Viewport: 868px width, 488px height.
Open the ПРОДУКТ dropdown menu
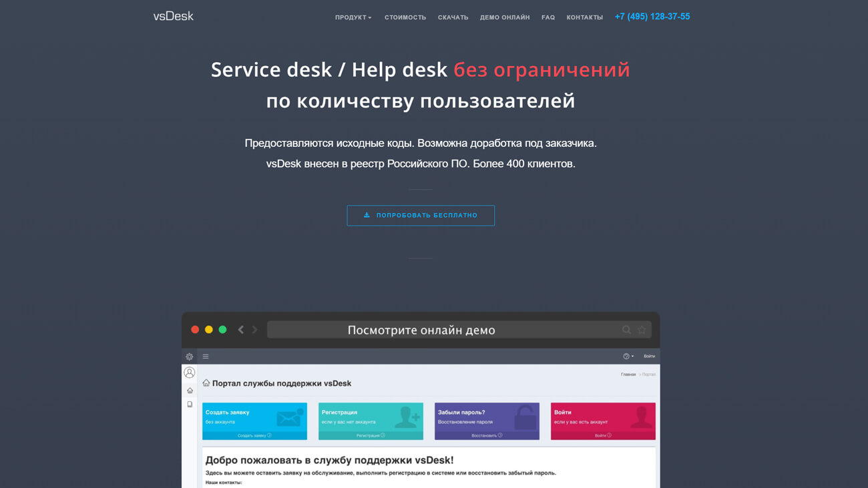click(x=353, y=17)
